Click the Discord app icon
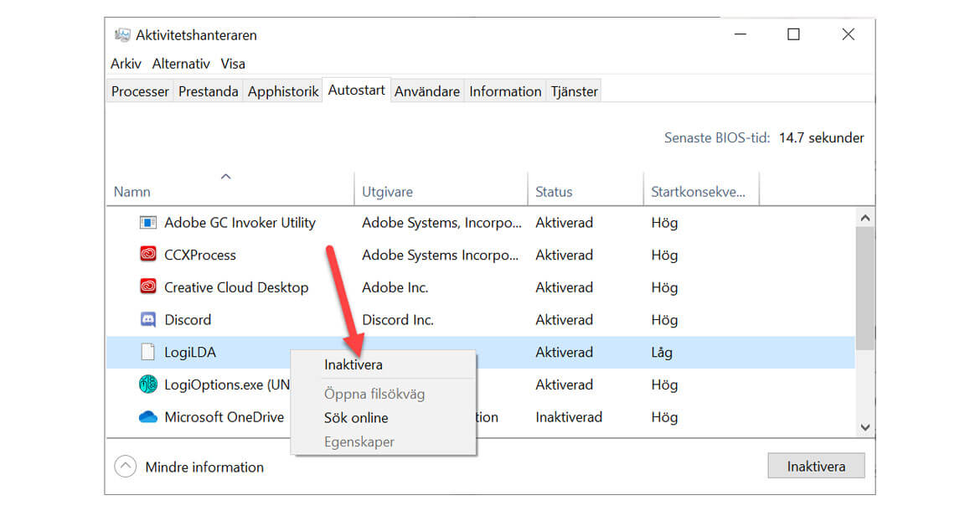980x511 pixels. pos(148,320)
